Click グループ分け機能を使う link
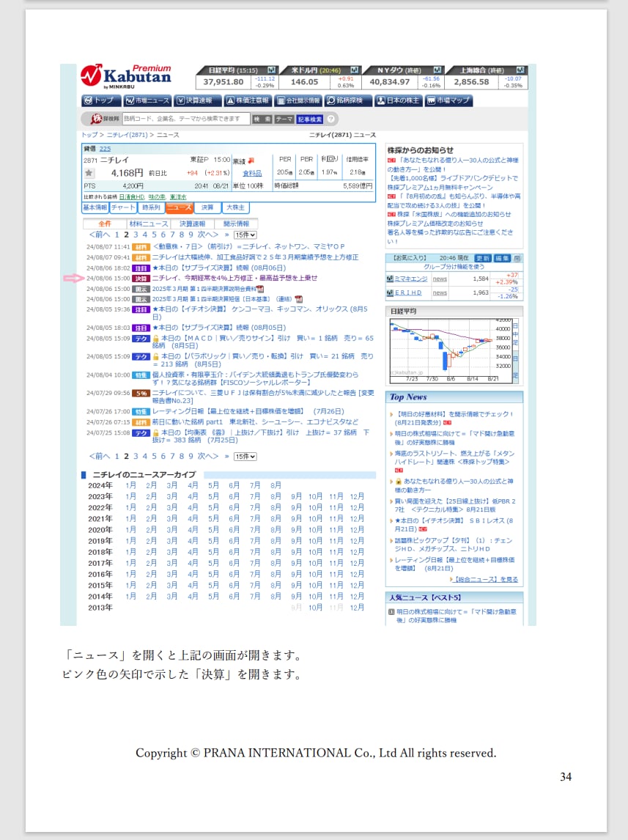The height and width of the screenshot is (840, 628). pos(454,267)
